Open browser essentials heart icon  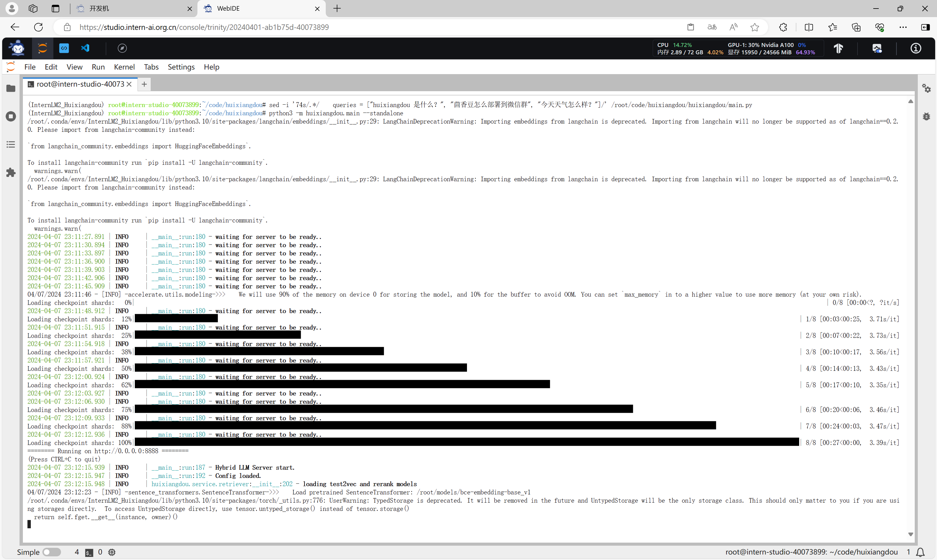880,27
